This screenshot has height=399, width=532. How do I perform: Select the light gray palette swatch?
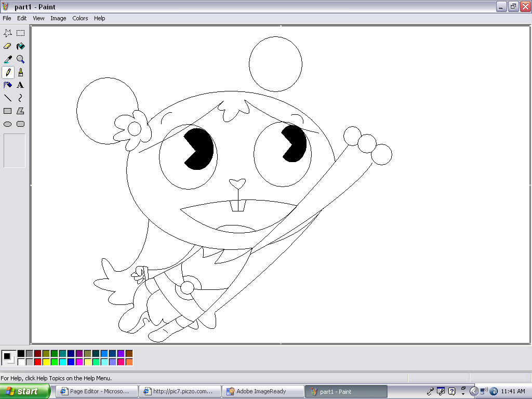coord(30,362)
